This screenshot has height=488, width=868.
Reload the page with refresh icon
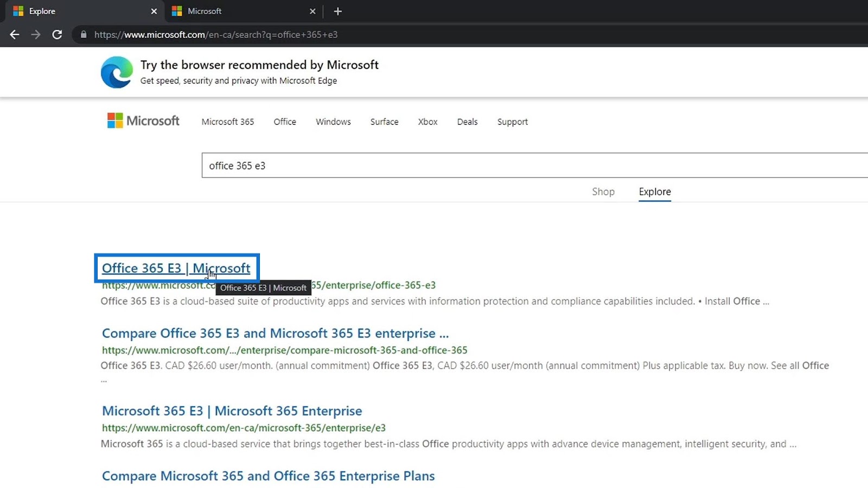pyautogui.click(x=57, y=35)
